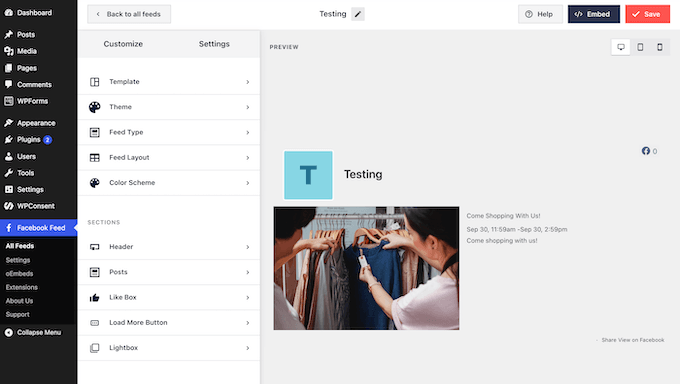Click the Lightbox icon
Image resolution: width=680 pixels, height=384 pixels.
point(95,348)
